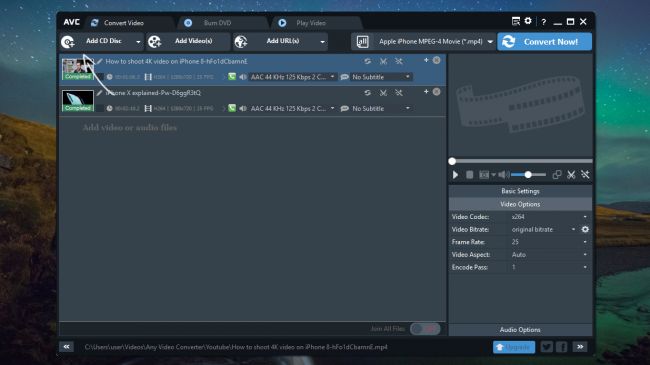Mute the preview volume speaker icon
Screen dimensions: 650x365
coord(503,175)
